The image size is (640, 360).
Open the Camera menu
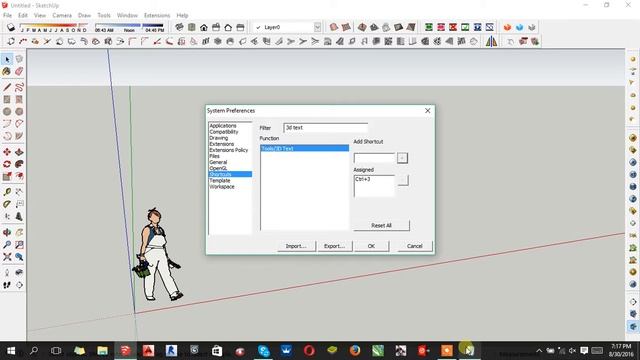tap(62, 16)
